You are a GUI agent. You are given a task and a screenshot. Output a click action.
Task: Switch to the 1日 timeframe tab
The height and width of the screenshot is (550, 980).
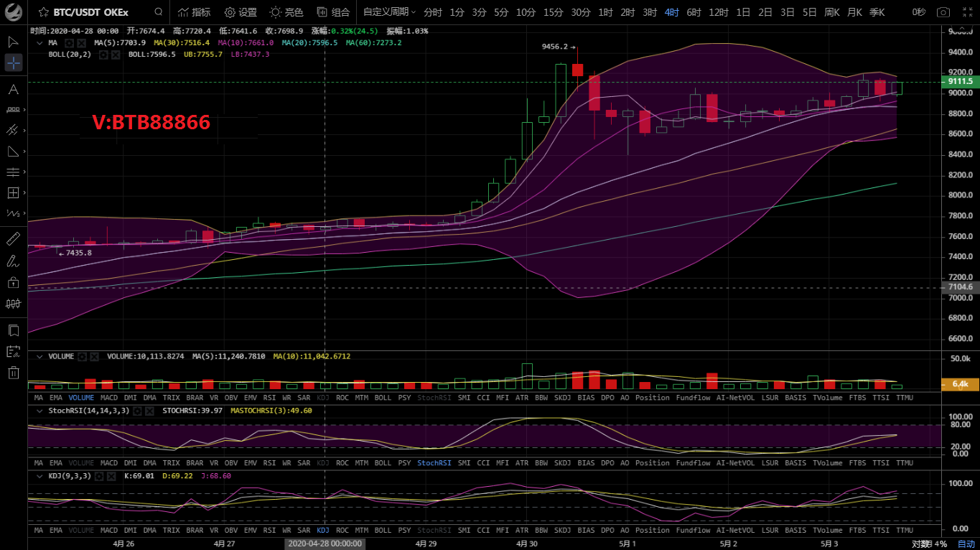pyautogui.click(x=744, y=12)
